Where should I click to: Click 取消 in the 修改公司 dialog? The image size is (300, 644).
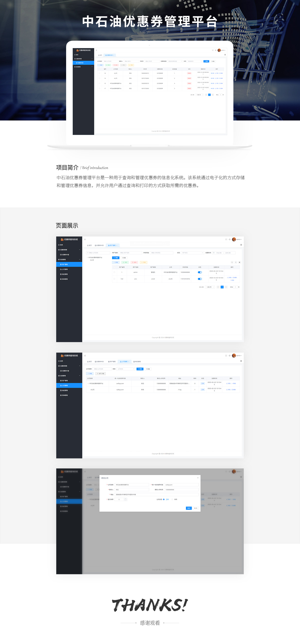[x=196, y=508]
